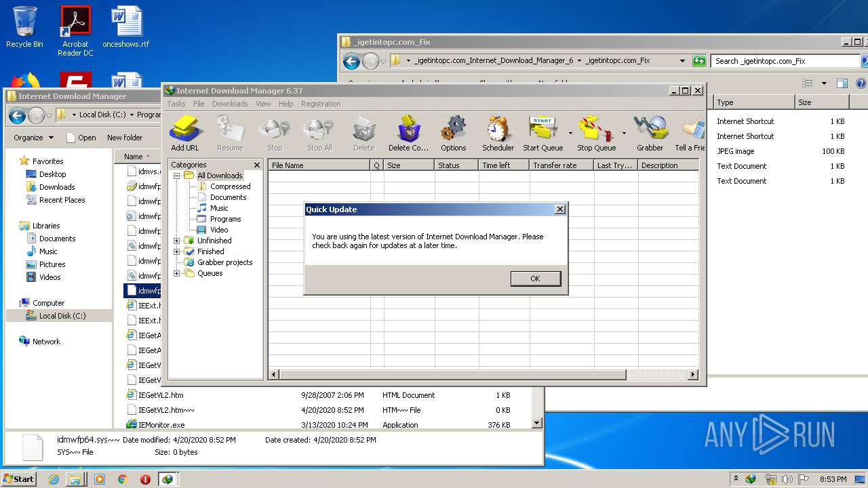Screen dimensions: 868x488
Task: Open the Start Queue dropdown arrow
Action: point(570,134)
